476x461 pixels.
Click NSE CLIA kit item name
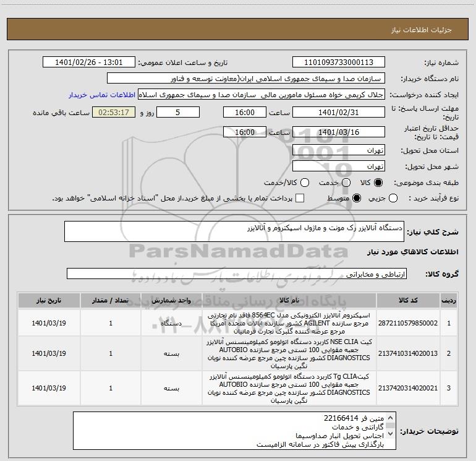tap(289, 353)
